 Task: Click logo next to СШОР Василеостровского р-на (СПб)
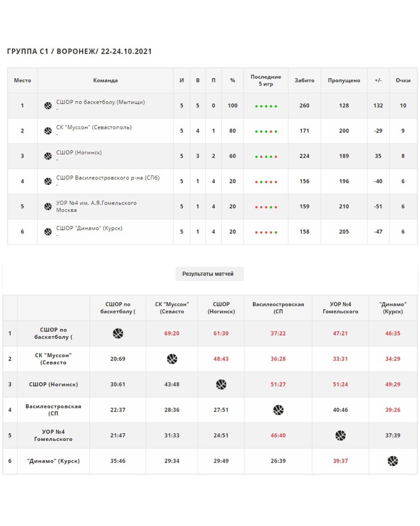pos(48,181)
